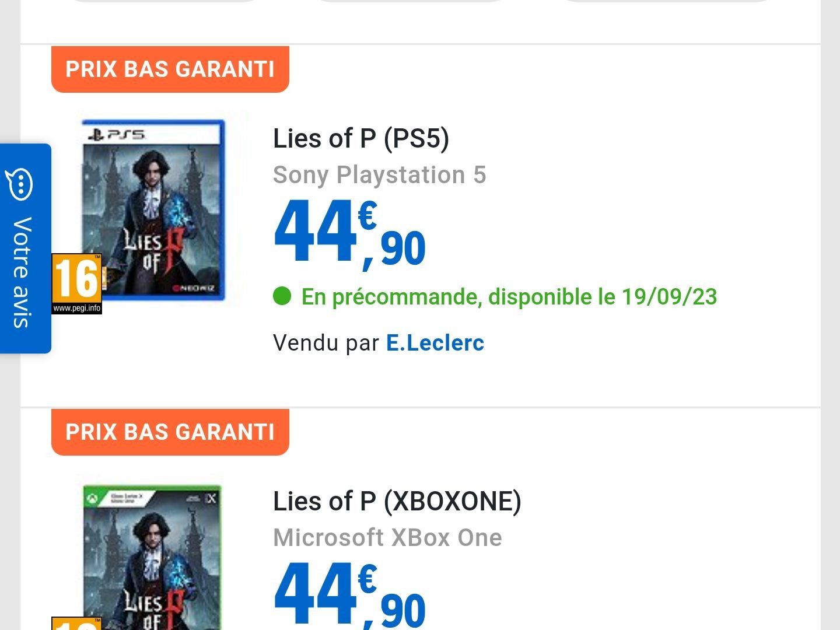Click the green availability dot indicator
Image resolution: width=840 pixels, height=630 pixels.
pyautogui.click(x=282, y=296)
